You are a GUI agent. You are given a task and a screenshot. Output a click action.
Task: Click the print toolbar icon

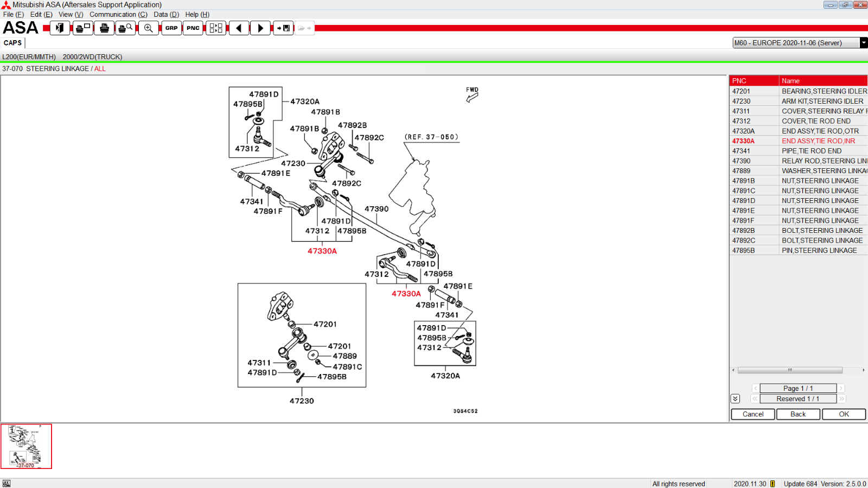click(x=104, y=28)
